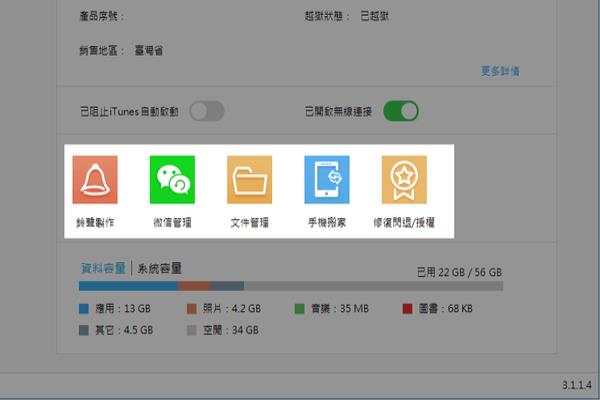The image size is (600, 400).
Task: Click the '照片 : 4.2 GB' legend text
Action: [x=232, y=309]
